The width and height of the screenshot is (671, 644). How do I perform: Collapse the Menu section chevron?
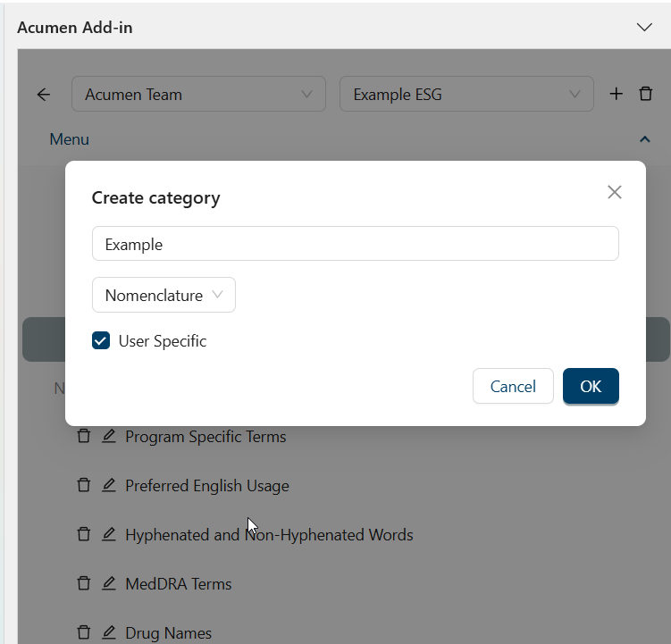644,139
